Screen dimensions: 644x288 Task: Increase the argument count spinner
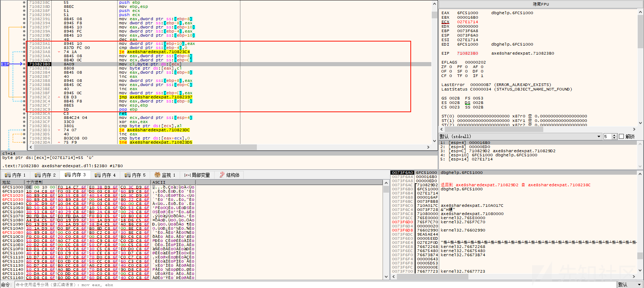tap(614, 135)
